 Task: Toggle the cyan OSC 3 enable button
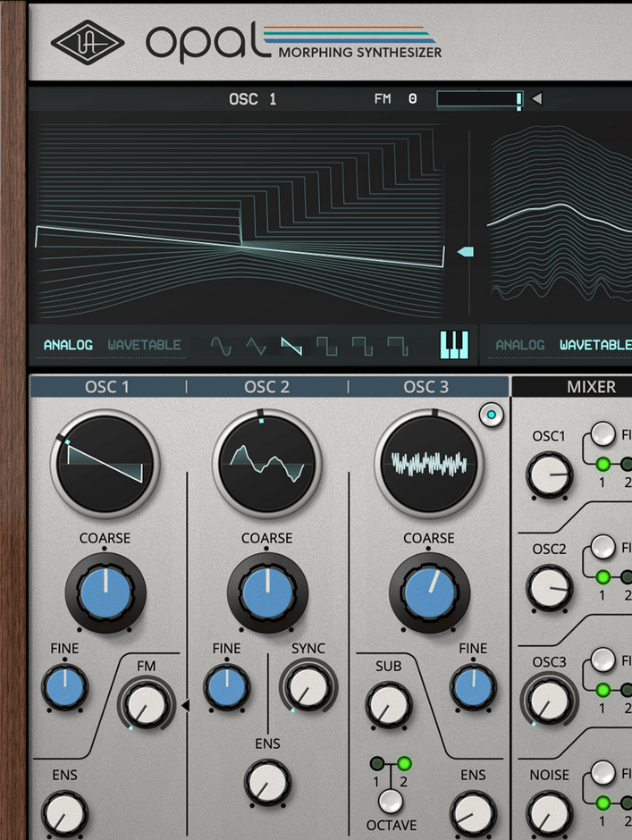pyautogui.click(x=491, y=415)
